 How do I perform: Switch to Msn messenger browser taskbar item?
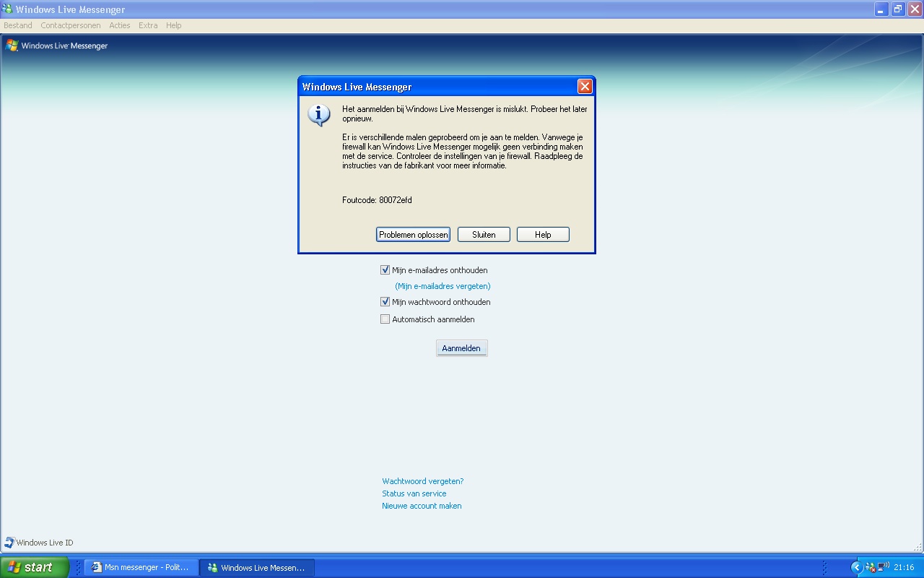click(140, 567)
